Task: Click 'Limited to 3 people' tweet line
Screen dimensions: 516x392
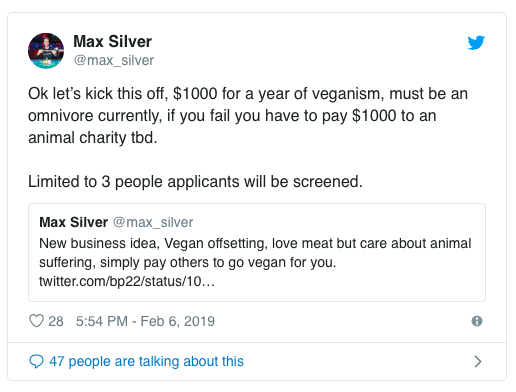Action: click(195, 182)
